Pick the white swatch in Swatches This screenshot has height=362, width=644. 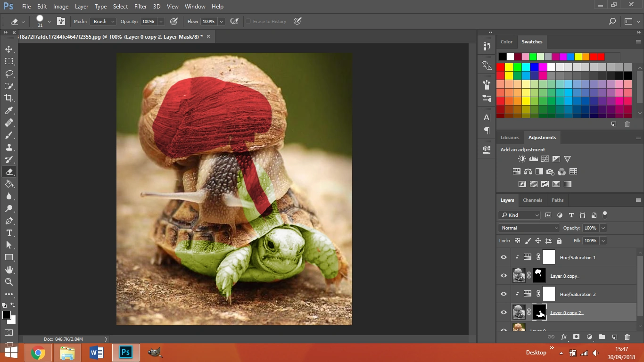[510, 57]
